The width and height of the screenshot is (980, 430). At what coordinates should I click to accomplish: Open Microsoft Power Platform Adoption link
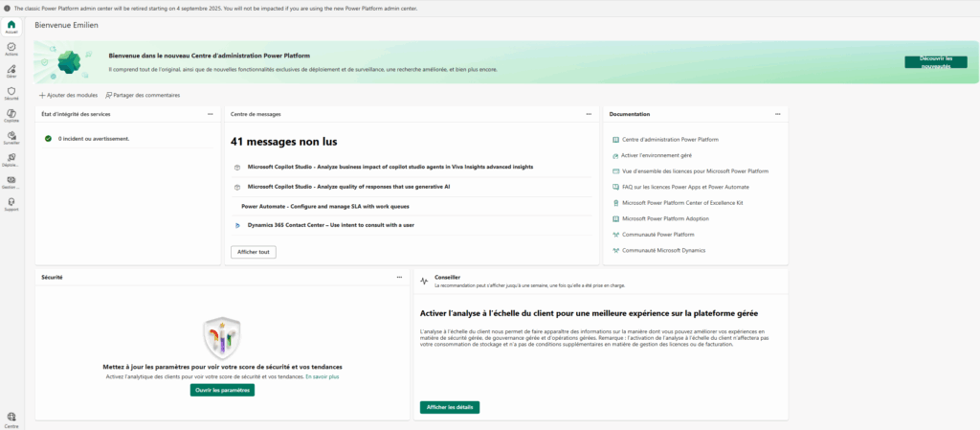click(x=666, y=218)
